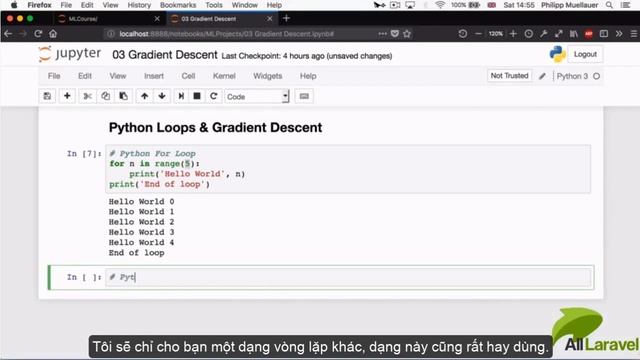Open page actions three-dot menu in address bar
The height and width of the screenshot is (360, 640).
tap(382, 34)
